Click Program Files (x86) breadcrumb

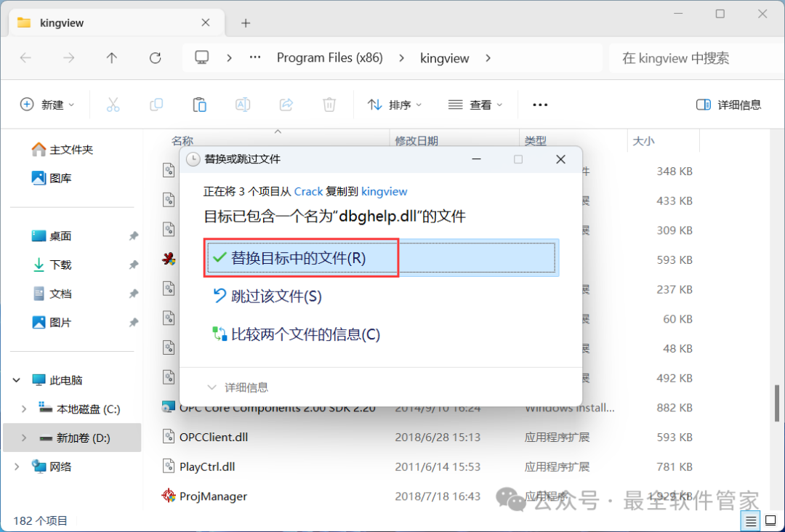[x=329, y=58]
